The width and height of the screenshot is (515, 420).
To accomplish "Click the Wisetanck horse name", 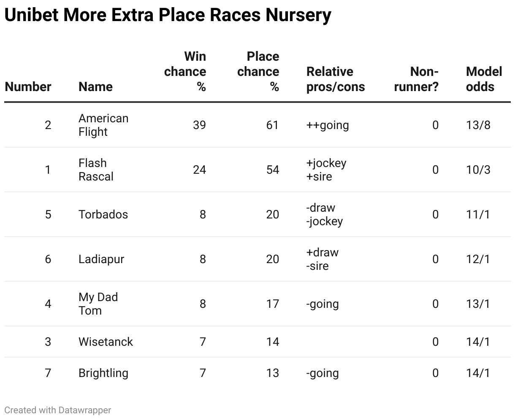I will coord(106,342).
